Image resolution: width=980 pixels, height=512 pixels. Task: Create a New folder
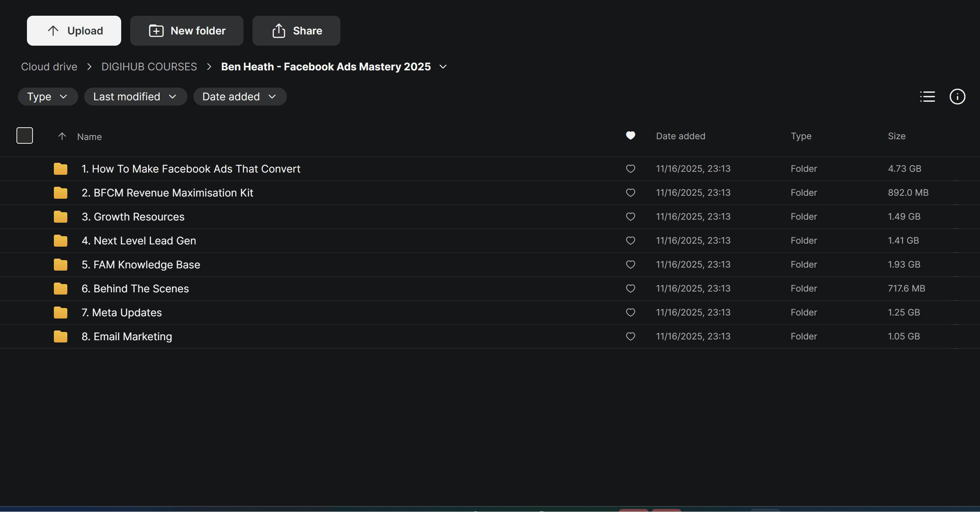coord(186,30)
